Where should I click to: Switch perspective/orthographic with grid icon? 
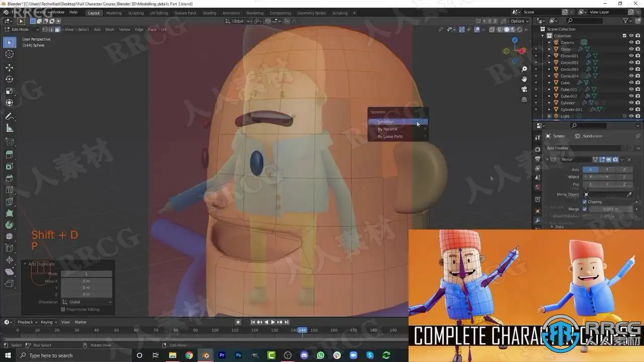point(524,100)
